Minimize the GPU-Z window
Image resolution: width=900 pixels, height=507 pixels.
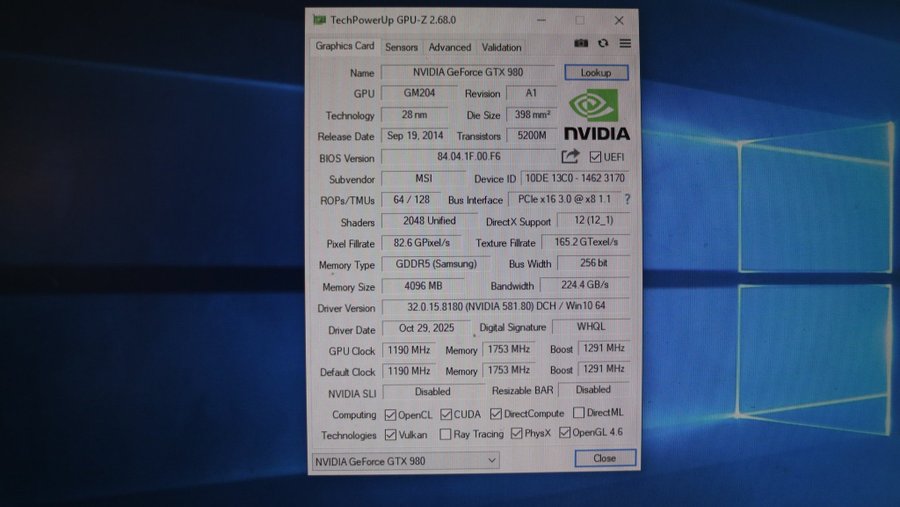point(541,20)
